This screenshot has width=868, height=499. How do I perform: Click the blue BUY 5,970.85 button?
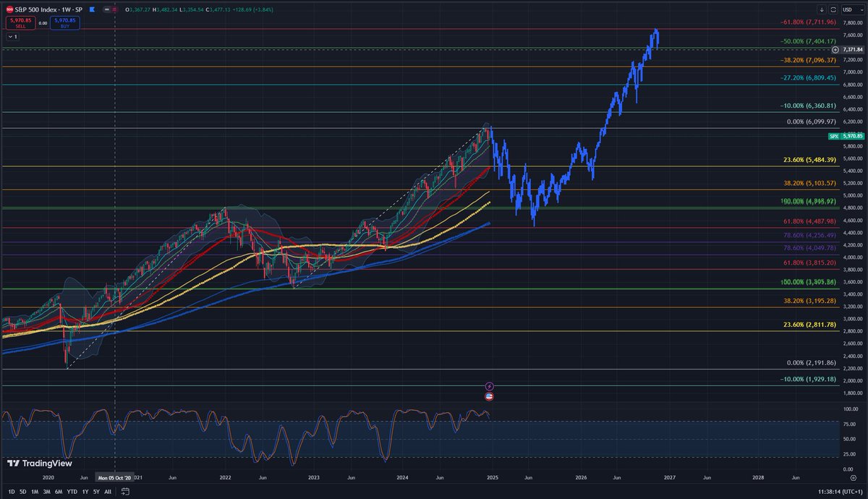(66, 22)
